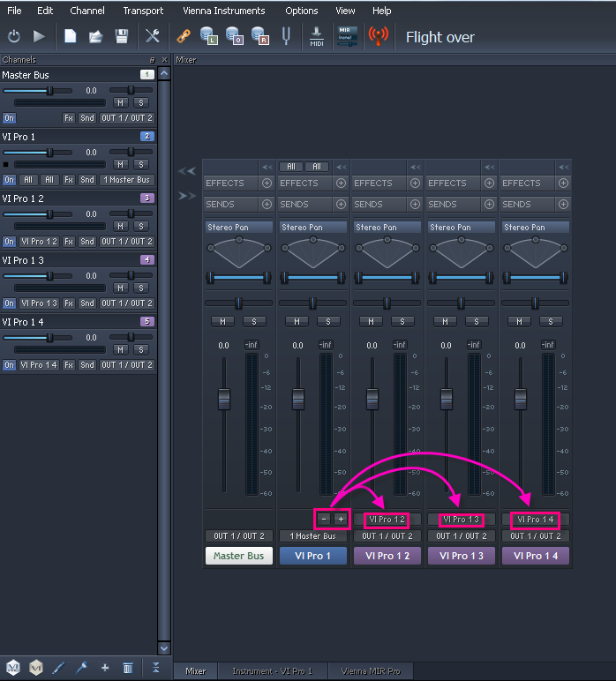This screenshot has width=616, height=681.
Task: Select the VI Pro 1 2 strip name label
Action: point(387,556)
